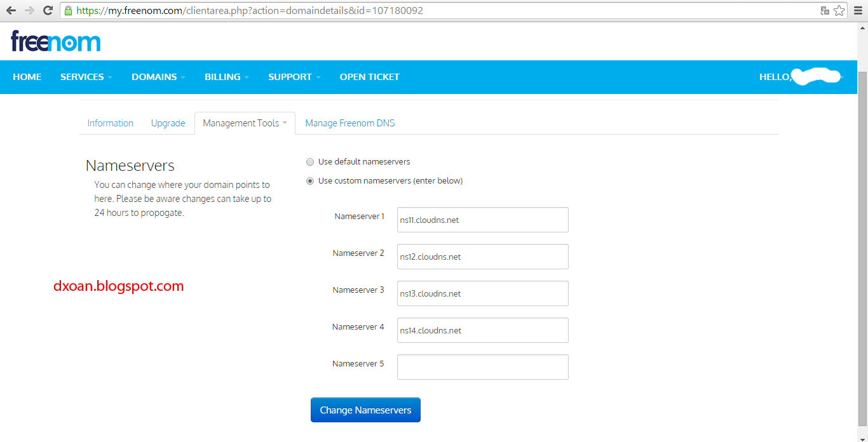Bookmark this page with the star icon
Viewport: 868px width, 442px height.
839,11
